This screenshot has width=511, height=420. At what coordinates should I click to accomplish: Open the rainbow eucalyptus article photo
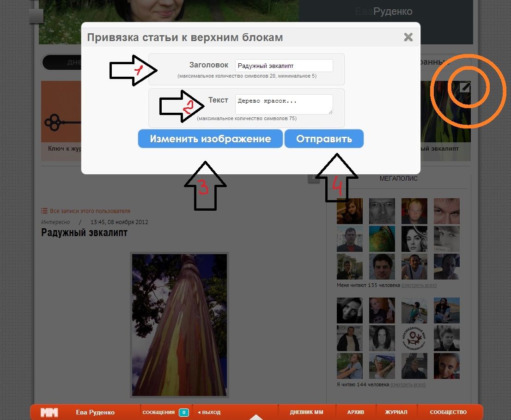(179, 324)
